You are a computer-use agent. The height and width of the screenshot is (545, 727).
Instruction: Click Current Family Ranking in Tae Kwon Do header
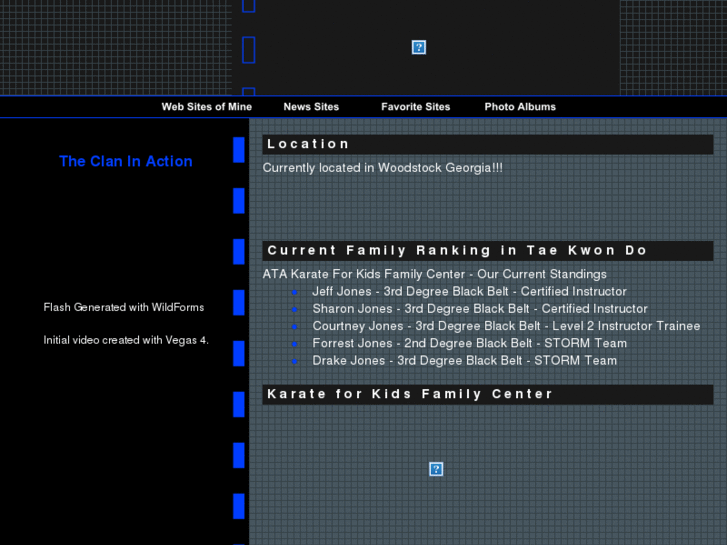pos(488,250)
